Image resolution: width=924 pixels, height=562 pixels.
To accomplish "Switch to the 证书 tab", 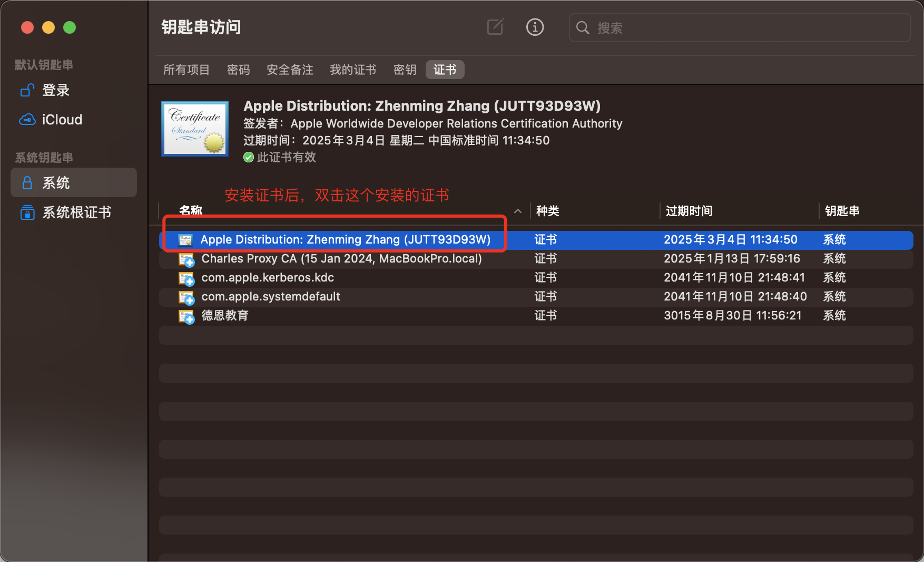I will point(445,70).
